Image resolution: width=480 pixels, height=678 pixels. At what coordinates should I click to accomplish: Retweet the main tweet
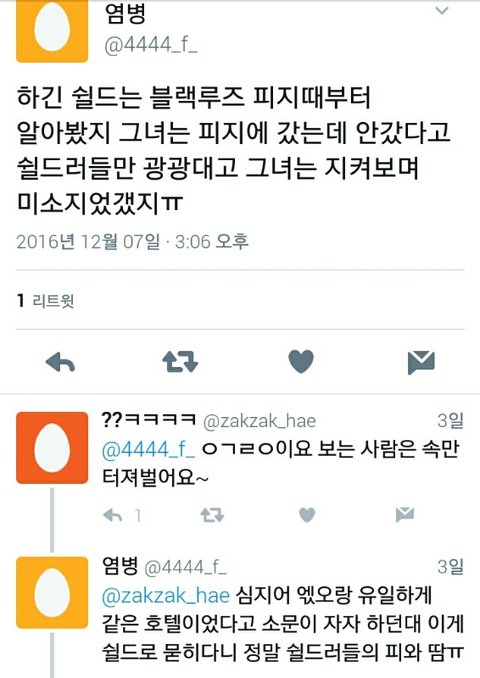pyautogui.click(x=180, y=362)
